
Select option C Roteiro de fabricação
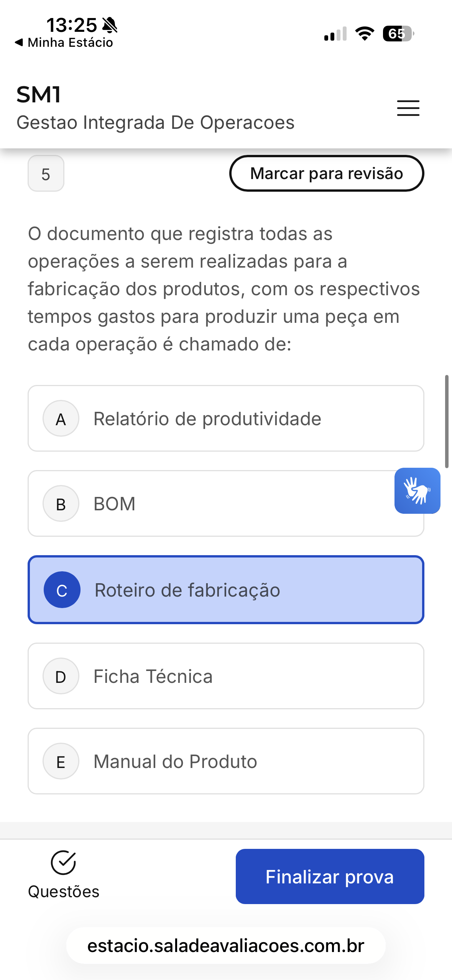tap(226, 590)
